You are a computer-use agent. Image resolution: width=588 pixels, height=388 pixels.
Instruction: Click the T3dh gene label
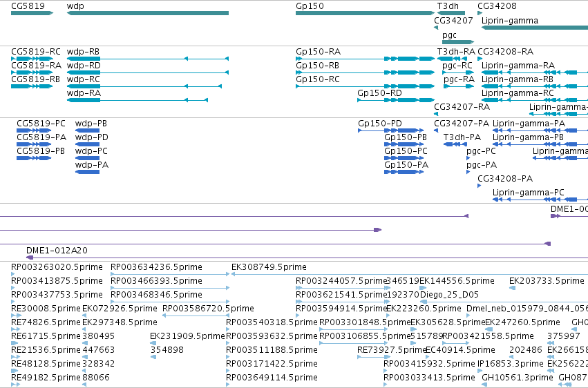448,6
